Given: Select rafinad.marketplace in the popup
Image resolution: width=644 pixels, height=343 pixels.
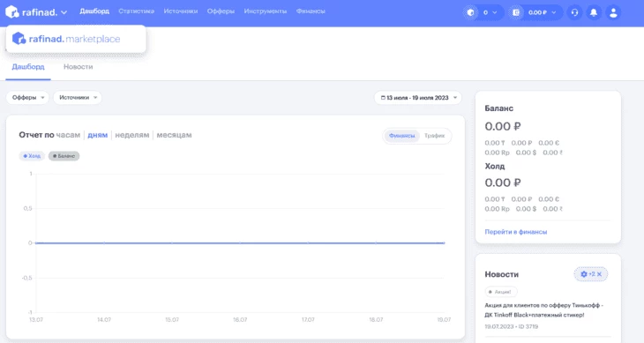Looking at the screenshot, I should click(76, 39).
